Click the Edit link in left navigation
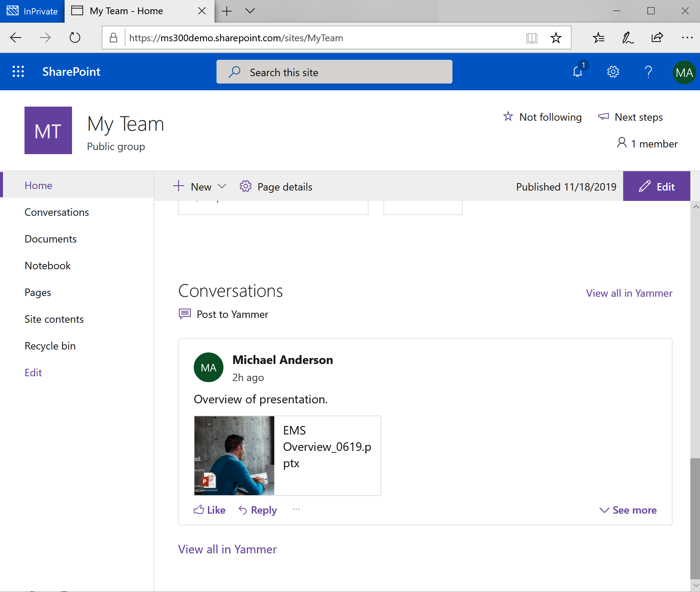 click(33, 373)
